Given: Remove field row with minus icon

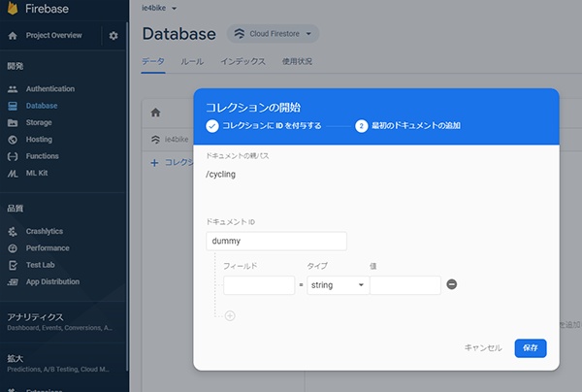Looking at the screenshot, I should [x=451, y=284].
